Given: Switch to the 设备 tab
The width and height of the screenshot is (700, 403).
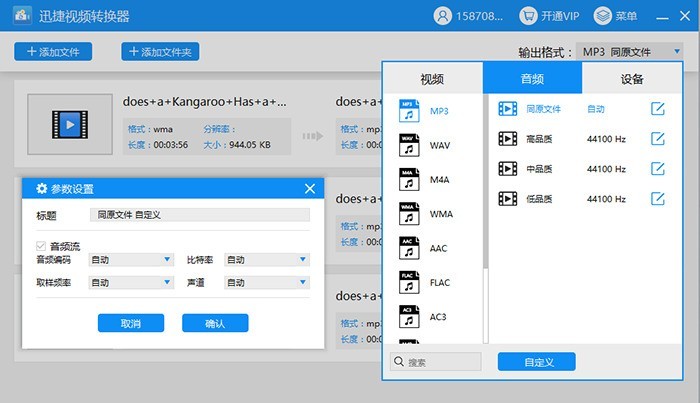Looking at the screenshot, I should (x=632, y=79).
